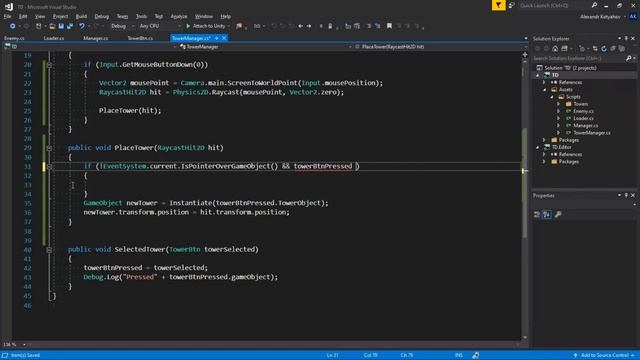Viewport: 640px width, 360px height.
Task: Open the Edit menu
Action: coord(23,16)
